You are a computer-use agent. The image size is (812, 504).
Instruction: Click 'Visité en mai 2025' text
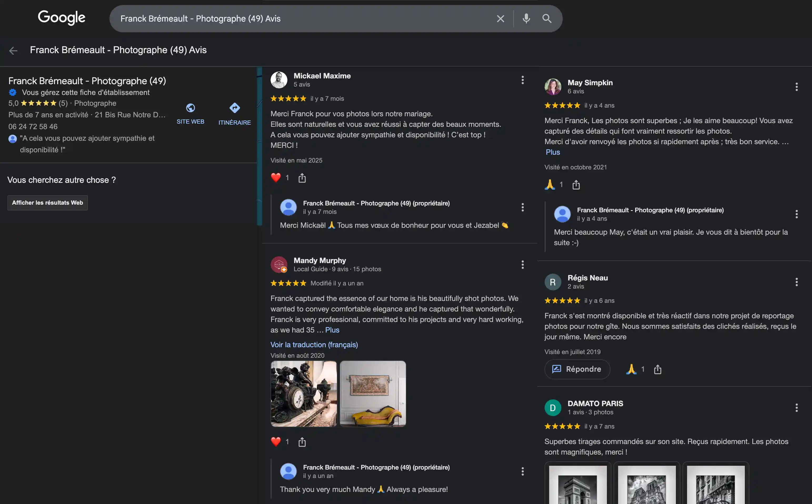click(296, 160)
